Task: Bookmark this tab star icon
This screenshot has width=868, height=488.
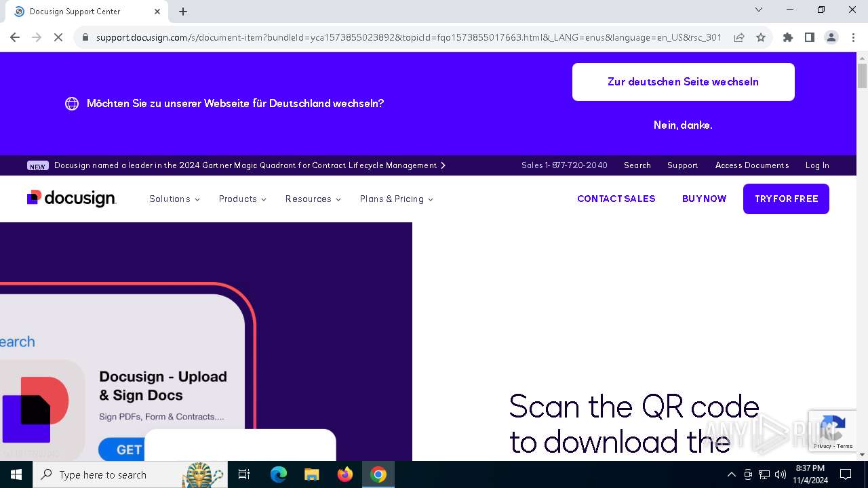Action: tap(761, 37)
